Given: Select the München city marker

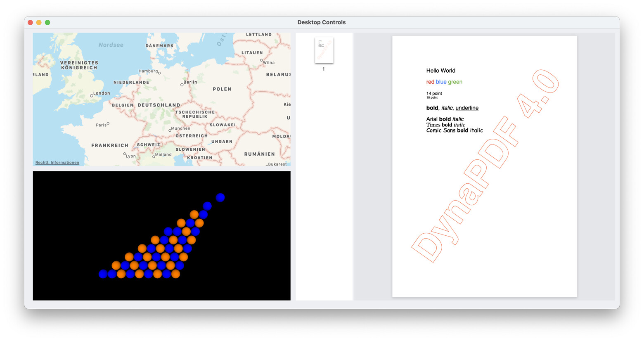Looking at the screenshot, I should point(170,130).
